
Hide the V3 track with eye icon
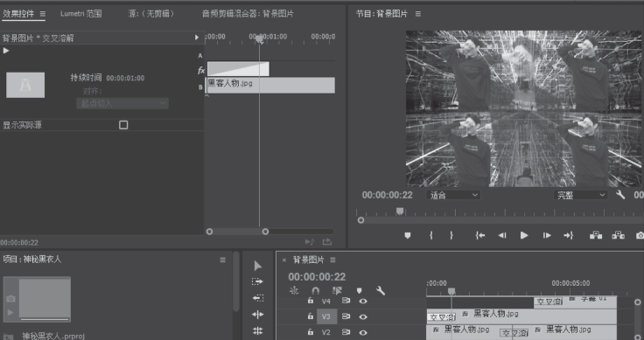pos(363,316)
